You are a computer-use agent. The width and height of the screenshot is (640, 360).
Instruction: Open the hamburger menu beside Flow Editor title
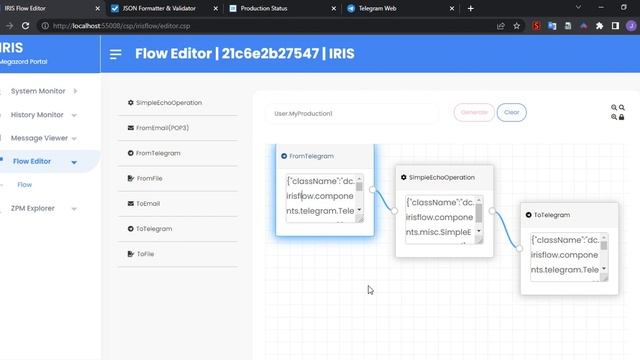pos(116,54)
